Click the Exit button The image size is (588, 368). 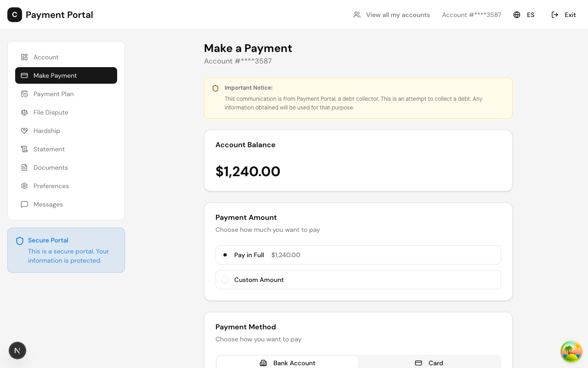tap(564, 15)
